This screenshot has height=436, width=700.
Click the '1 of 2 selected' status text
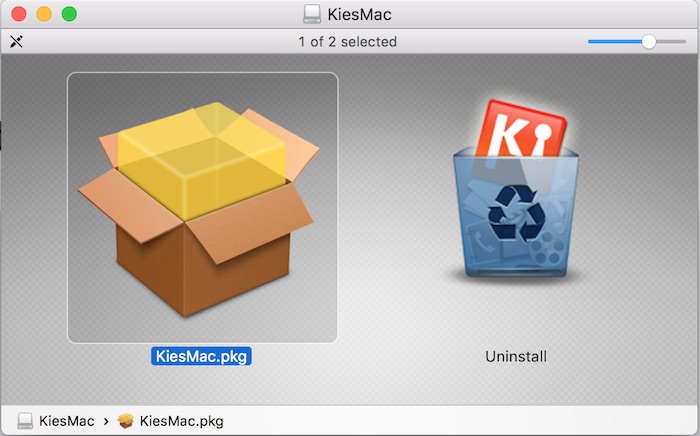pos(347,42)
